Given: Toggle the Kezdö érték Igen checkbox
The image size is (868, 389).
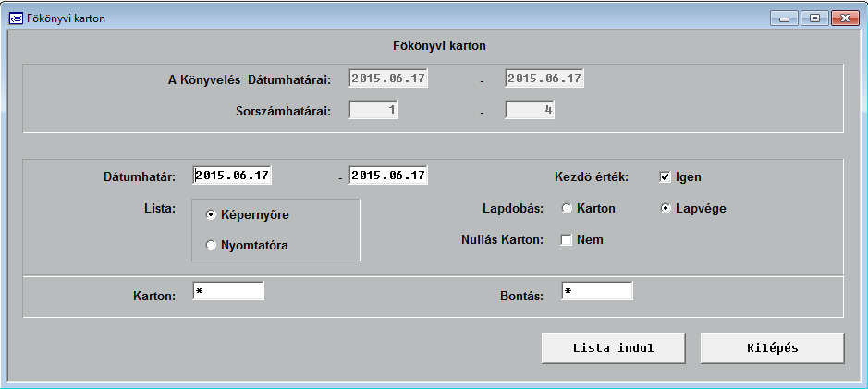Looking at the screenshot, I should (x=666, y=177).
